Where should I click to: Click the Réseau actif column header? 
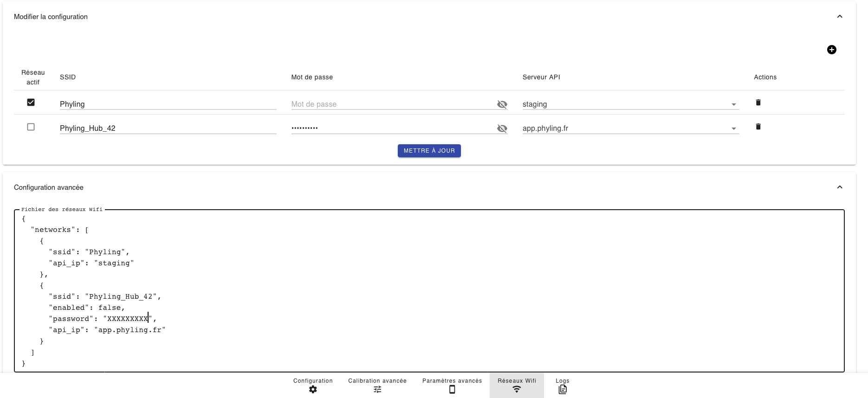click(x=33, y=77)
